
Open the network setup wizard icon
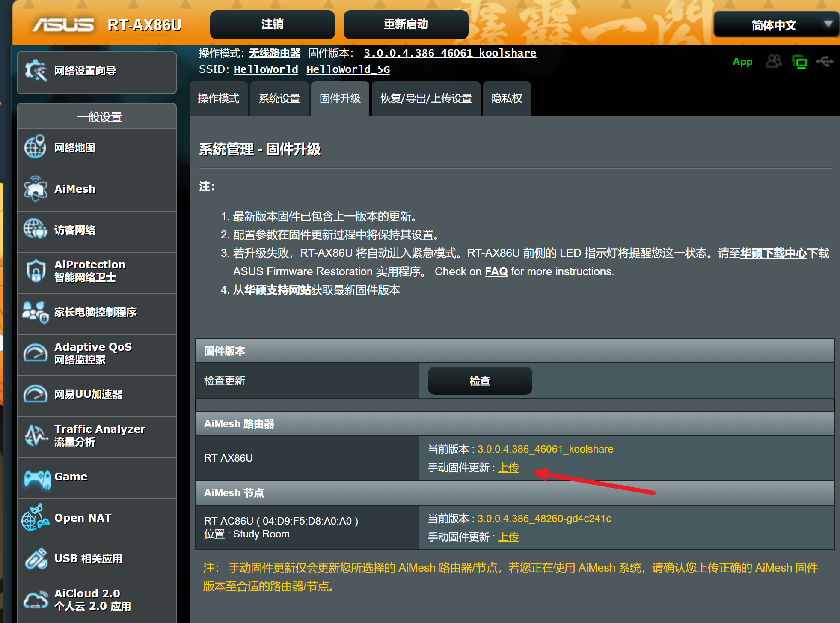tap(36, 71)
